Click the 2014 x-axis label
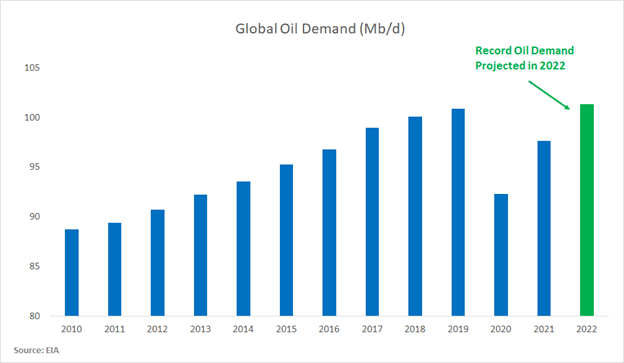Viewport: 624px width, 363px height. [x=243, y=329]
